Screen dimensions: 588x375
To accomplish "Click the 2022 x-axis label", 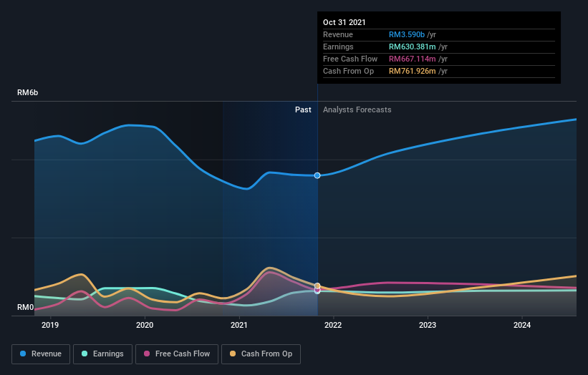I will [x=333, y=325].
